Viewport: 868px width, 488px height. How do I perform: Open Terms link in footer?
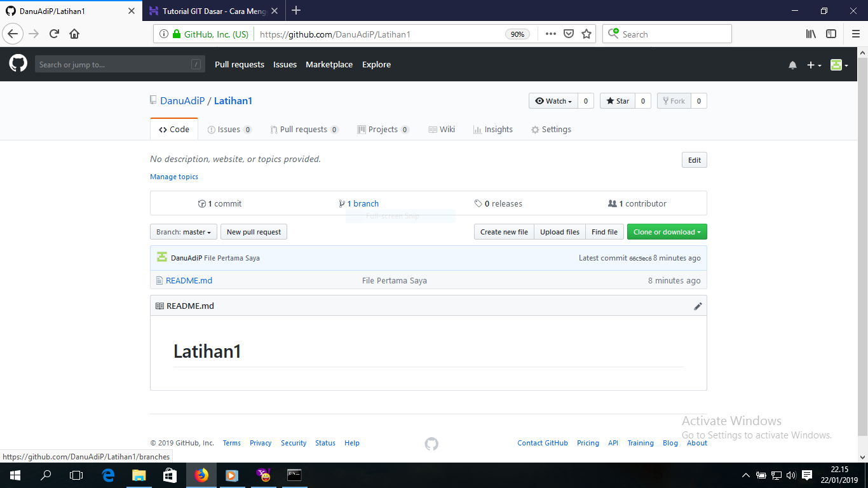coord(231,443)
